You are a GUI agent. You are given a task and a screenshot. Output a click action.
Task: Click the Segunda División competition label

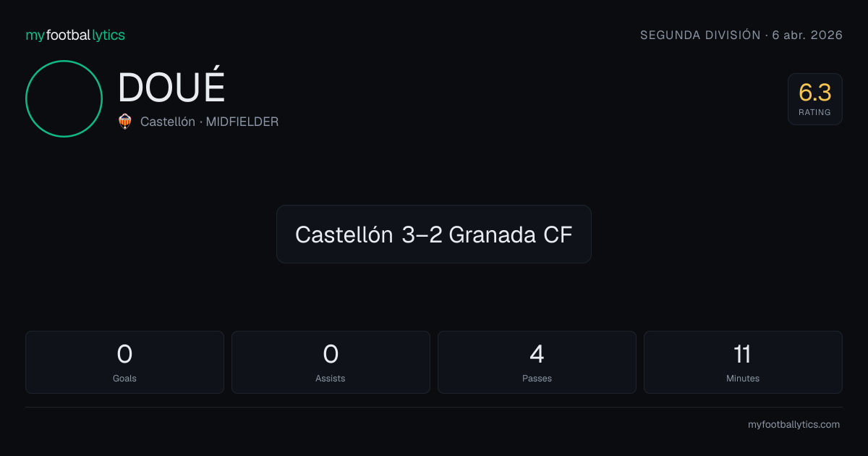point(700,35)
